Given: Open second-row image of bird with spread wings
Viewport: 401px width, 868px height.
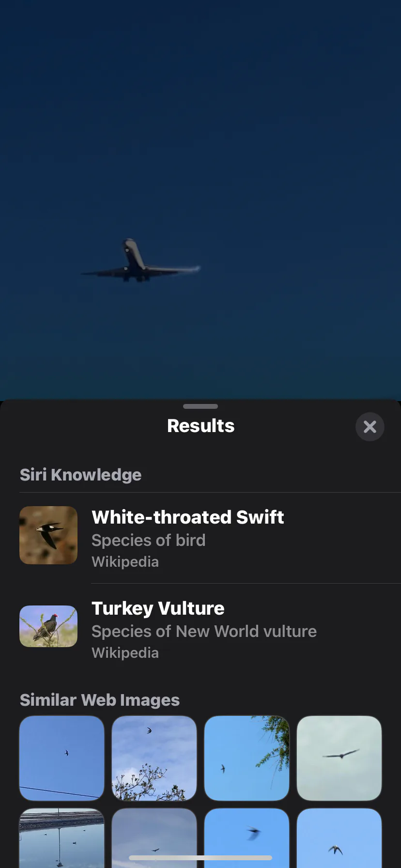Looking at the screenshot, I should coord(339,838).
